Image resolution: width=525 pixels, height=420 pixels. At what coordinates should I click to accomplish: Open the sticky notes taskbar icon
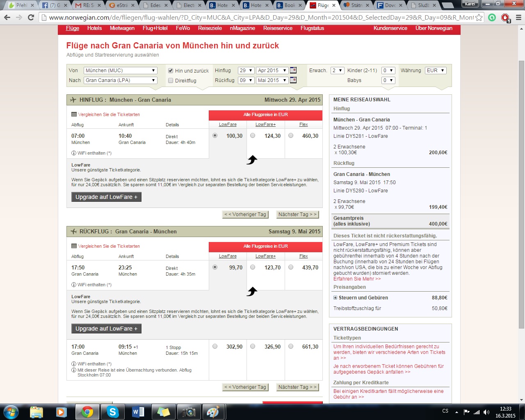pos(163,412)
